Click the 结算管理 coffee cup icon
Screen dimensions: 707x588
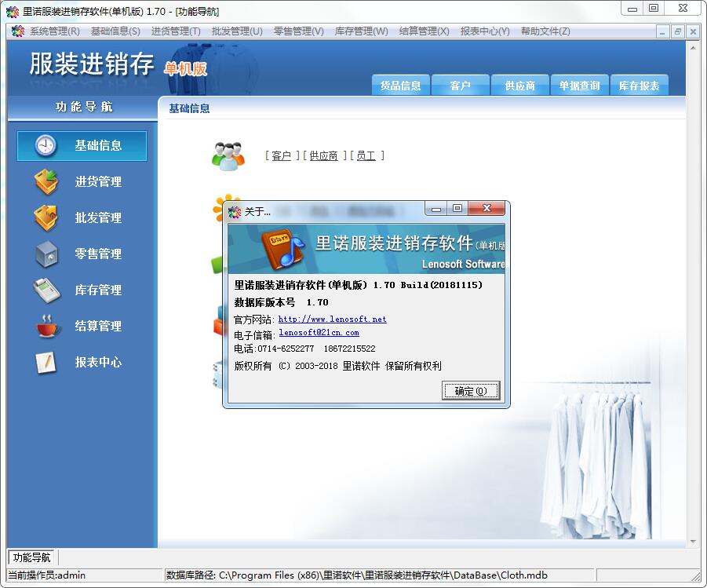click(x=48, y=326)
